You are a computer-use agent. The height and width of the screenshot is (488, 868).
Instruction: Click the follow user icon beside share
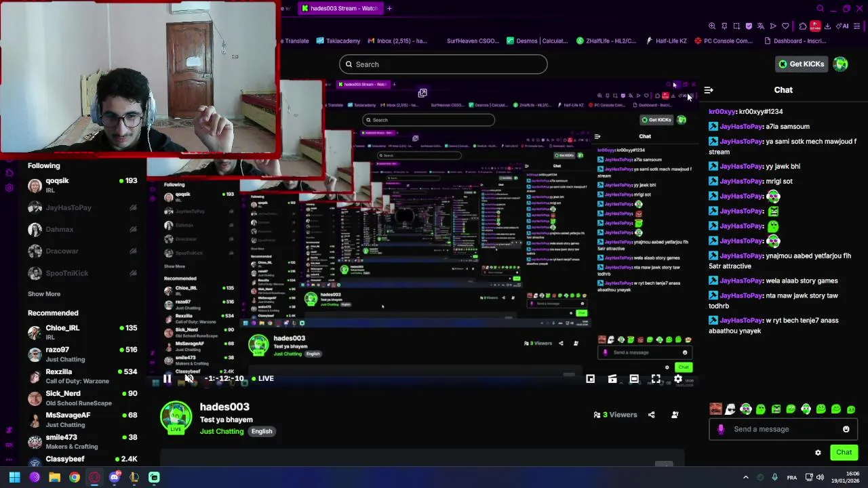coord(675,415)
